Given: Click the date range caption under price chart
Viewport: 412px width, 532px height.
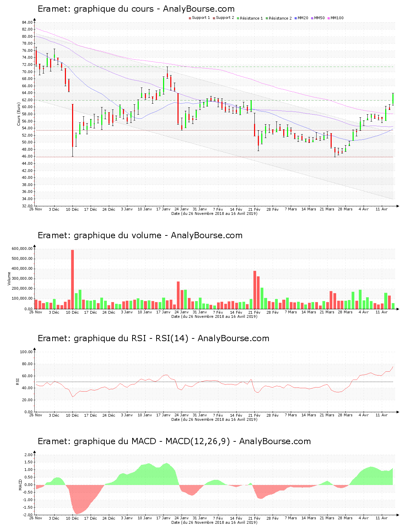Looking at the screenshot, I should coord(214,213).
